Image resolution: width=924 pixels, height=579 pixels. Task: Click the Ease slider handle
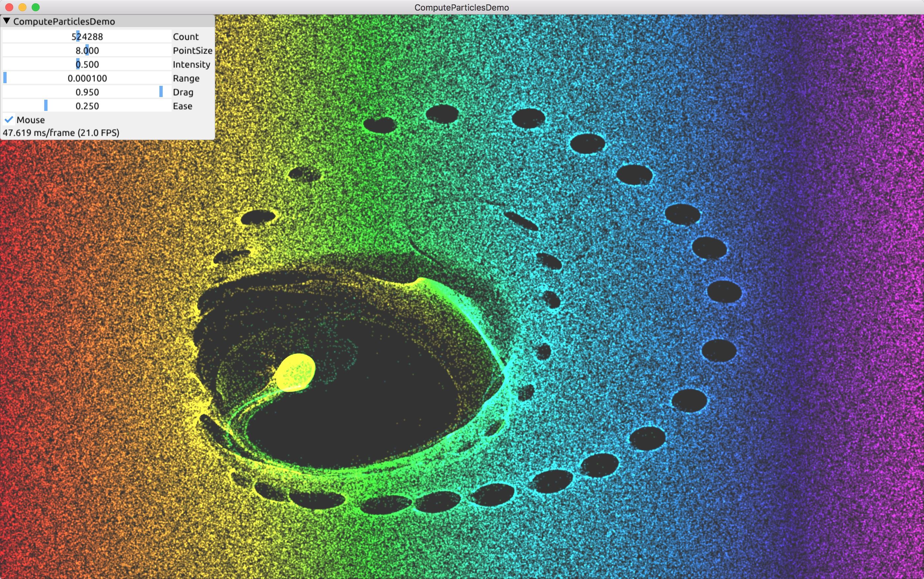[x=46, y=106]
